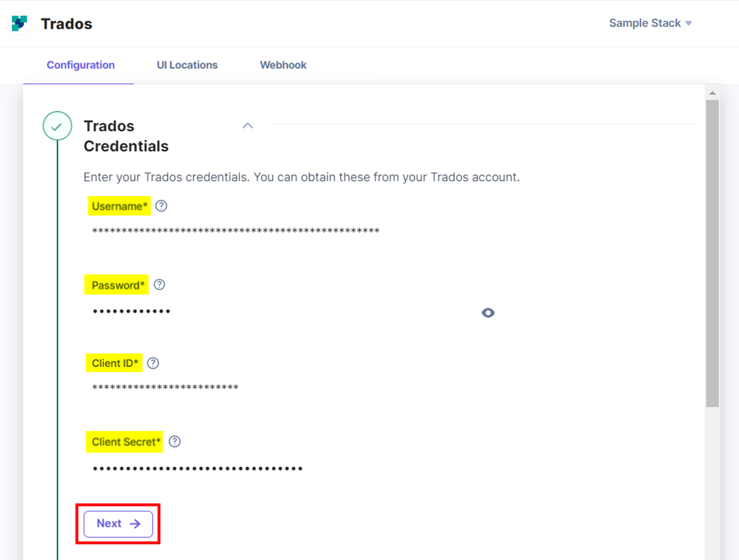Click the vertical scrollbar thumb

coord(712,253)
